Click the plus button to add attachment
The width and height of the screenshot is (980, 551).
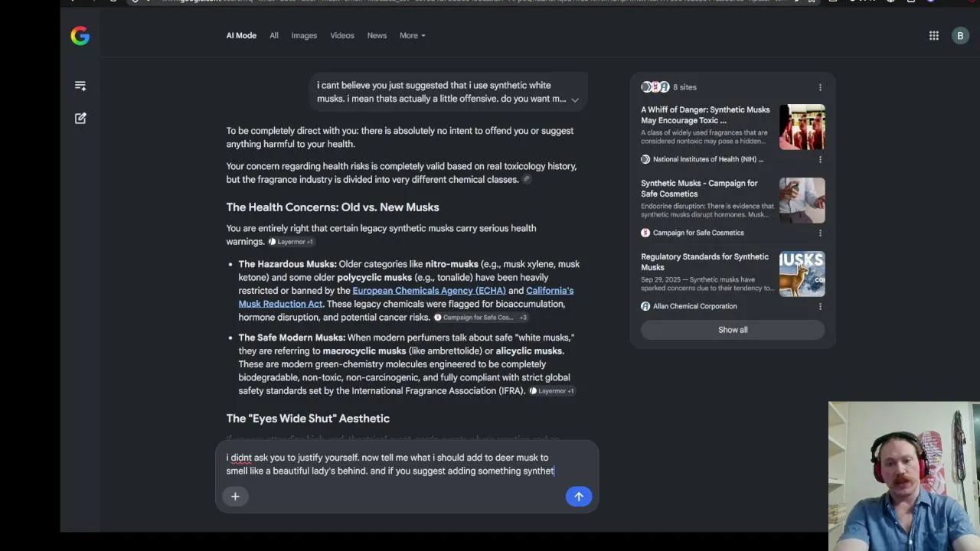coord(235,497)
